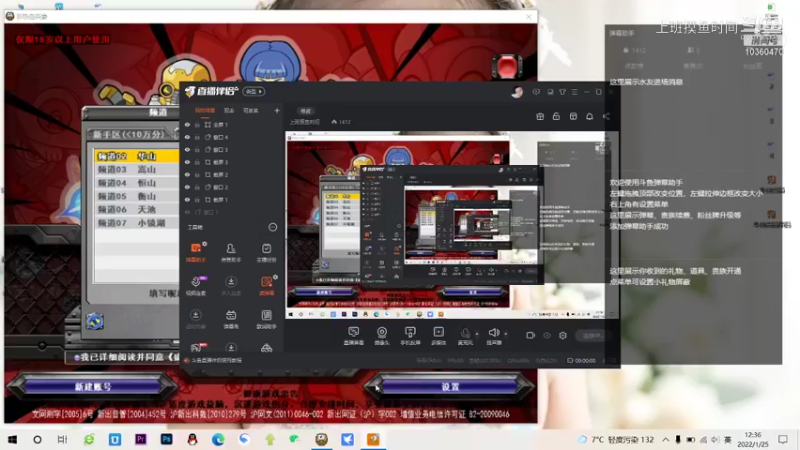Select channel 频道05 衡山
Screen dimensions: 800x450
[136, 196]
